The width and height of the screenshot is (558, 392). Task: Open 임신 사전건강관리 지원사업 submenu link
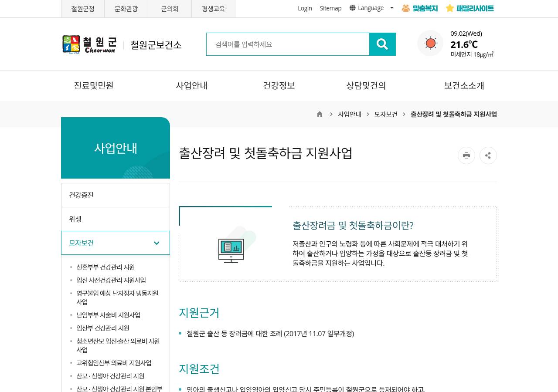[x=111, y=280]
